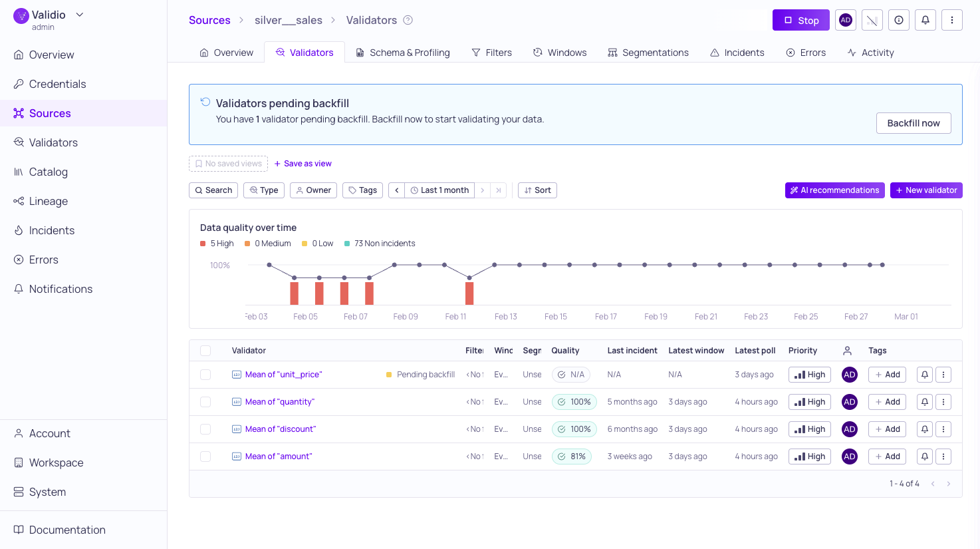Open notifications bell in top header
This screenshot has width=980, height=549.
pos(925,20)
